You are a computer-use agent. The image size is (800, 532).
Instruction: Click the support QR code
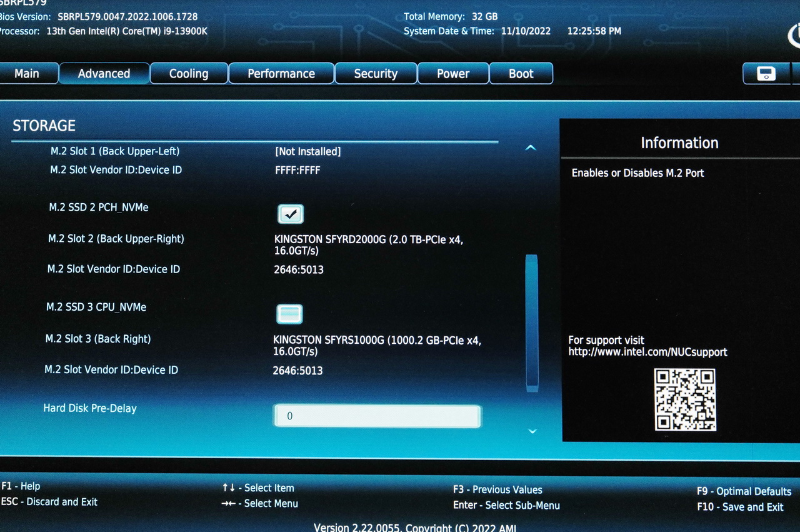point(685,399)
